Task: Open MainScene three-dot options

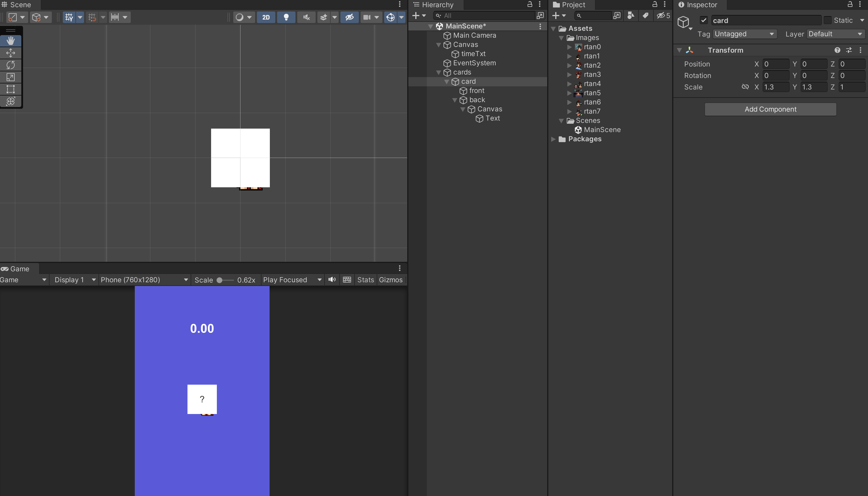Action: pos(540,26)
